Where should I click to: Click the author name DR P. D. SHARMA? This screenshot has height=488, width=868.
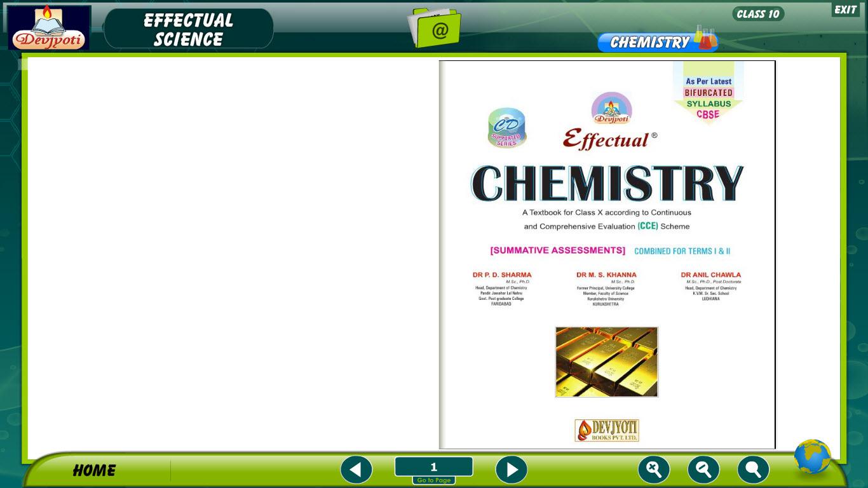point(502,275)
